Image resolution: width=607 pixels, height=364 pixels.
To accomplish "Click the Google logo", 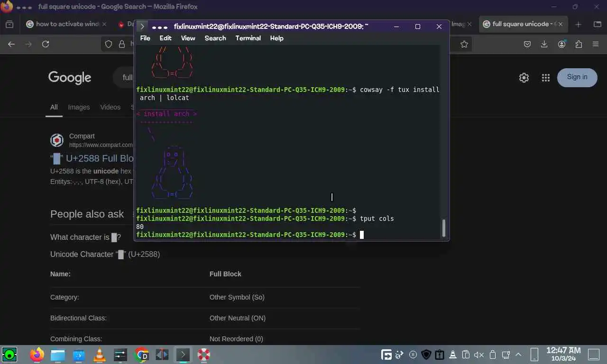I will click(70, 77).
